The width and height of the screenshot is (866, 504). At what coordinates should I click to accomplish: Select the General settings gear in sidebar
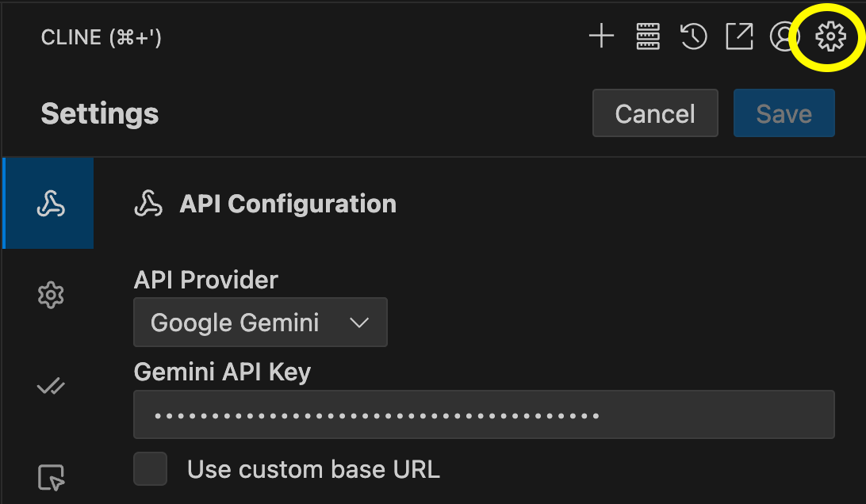[x=51, y=296]
